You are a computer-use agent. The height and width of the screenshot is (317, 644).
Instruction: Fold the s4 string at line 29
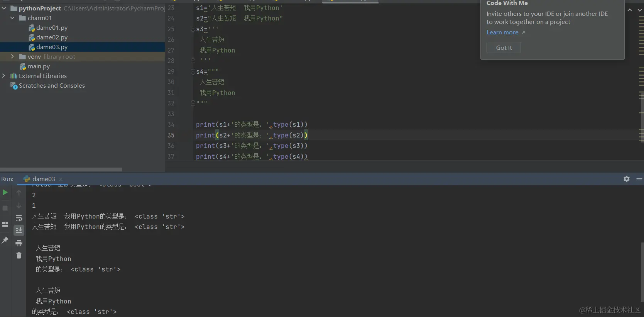pos(193,72)
